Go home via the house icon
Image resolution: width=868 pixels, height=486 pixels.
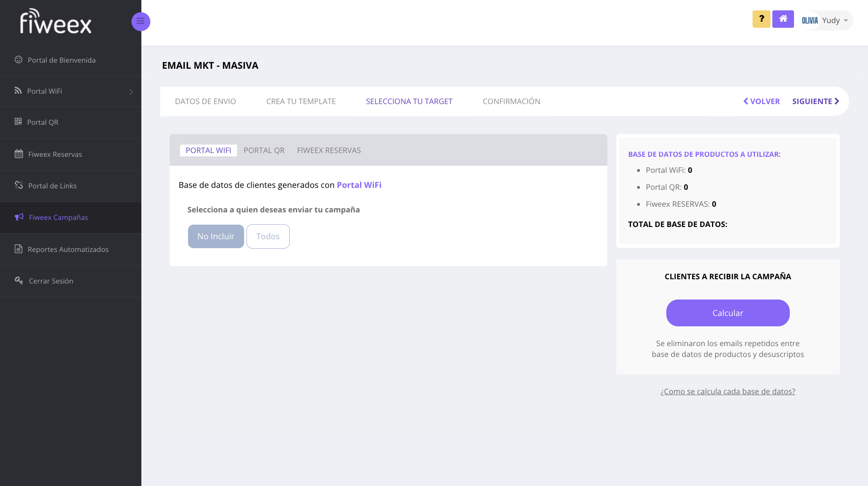(783, 19)
